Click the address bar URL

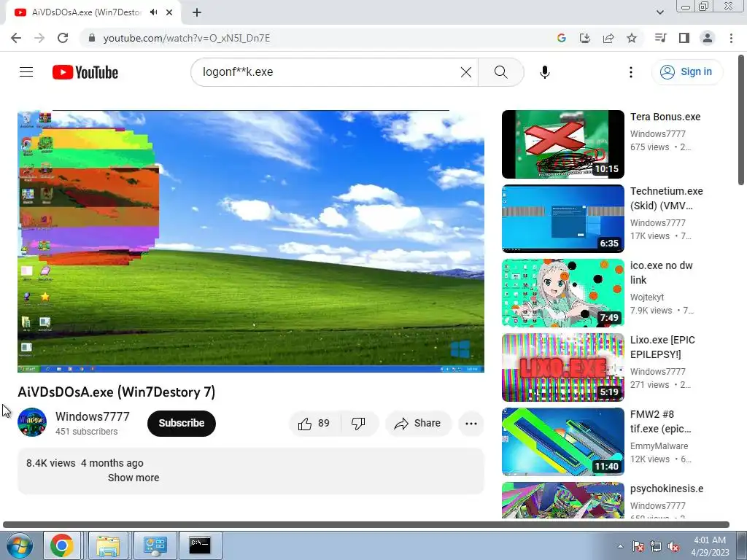click(x=187, y=38)
